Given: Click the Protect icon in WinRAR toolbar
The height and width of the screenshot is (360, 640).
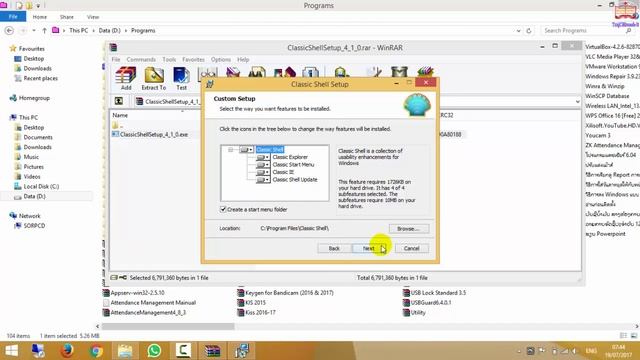Looking at the screenshot, I should (399, 72).
